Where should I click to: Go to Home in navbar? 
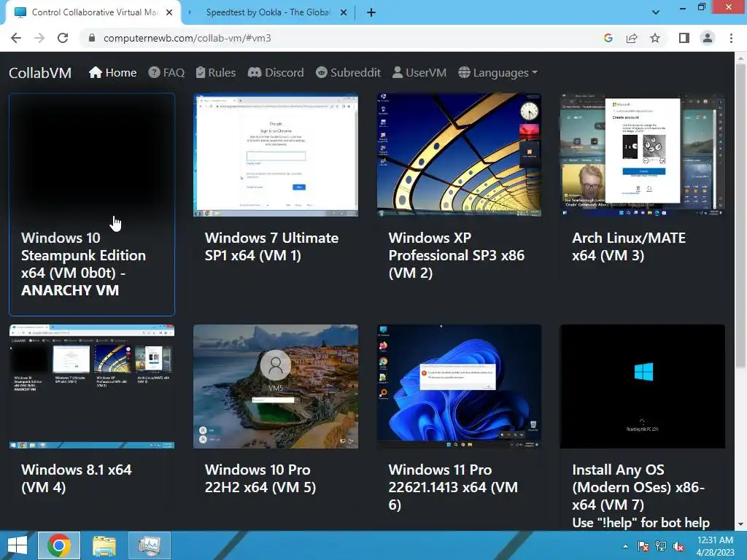point(113,72)
